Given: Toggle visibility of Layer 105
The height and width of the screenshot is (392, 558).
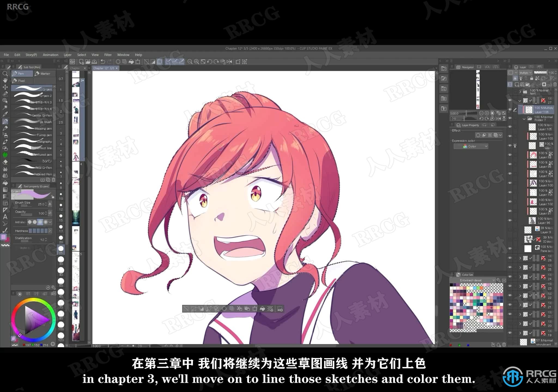Looking at the screenshot, I should click(510, 127).
